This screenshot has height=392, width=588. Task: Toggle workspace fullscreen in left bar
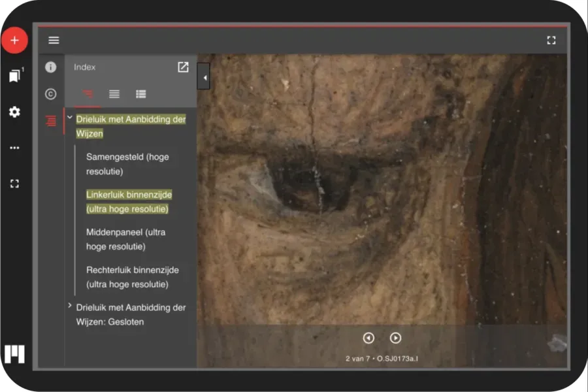[x=14, y=184]
